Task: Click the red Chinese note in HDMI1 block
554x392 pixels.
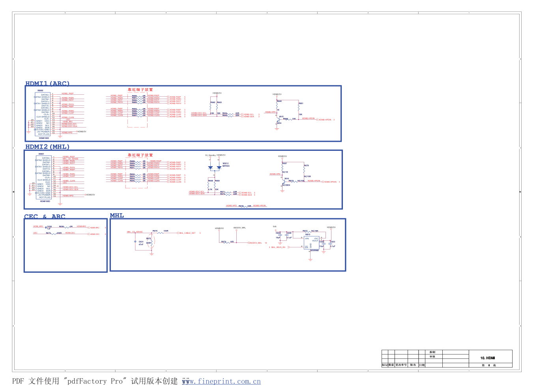Action: point(140,90)
